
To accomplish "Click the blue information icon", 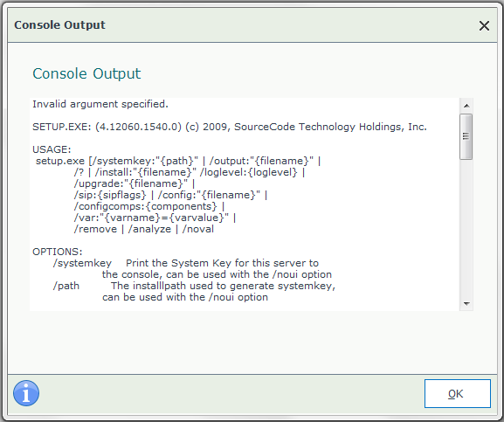I will point(26,393).
